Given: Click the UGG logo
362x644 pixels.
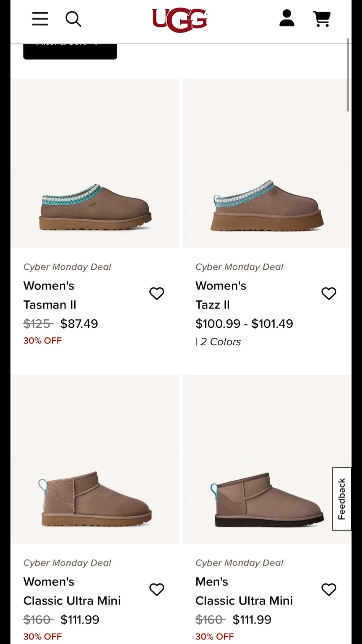Looking at the screenshot, I should click(180, 19).
